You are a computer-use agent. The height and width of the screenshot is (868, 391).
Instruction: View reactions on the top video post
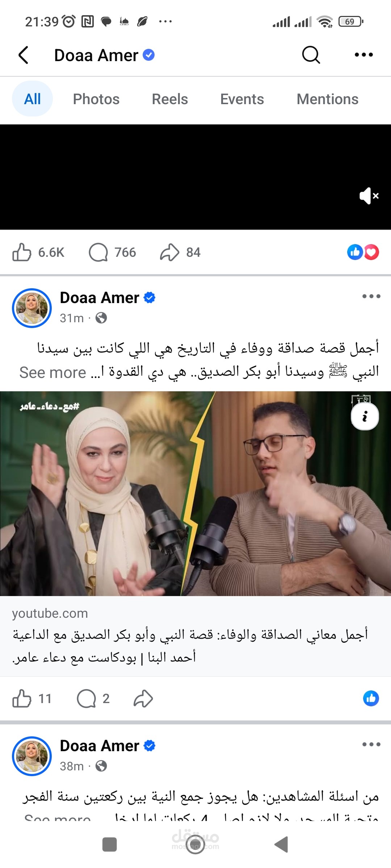pyautogui.click(x=363, y=252)
